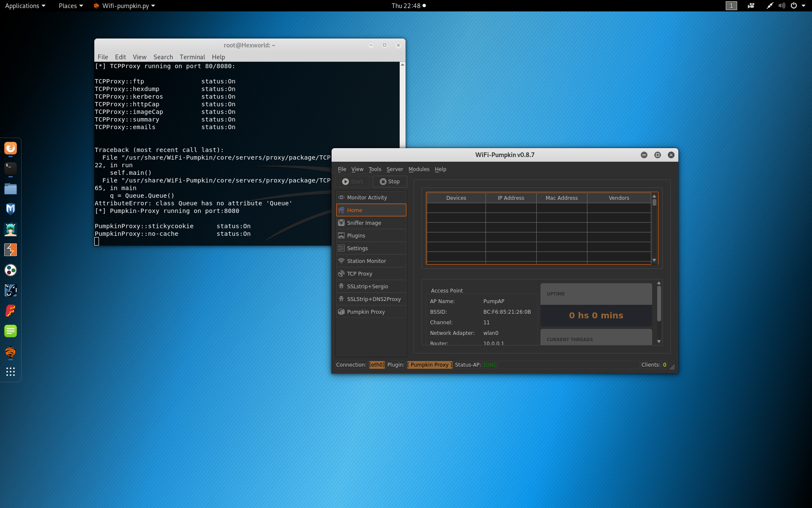
Task: Select the SSLstrip+Sergio module
Action: [367, 286]
